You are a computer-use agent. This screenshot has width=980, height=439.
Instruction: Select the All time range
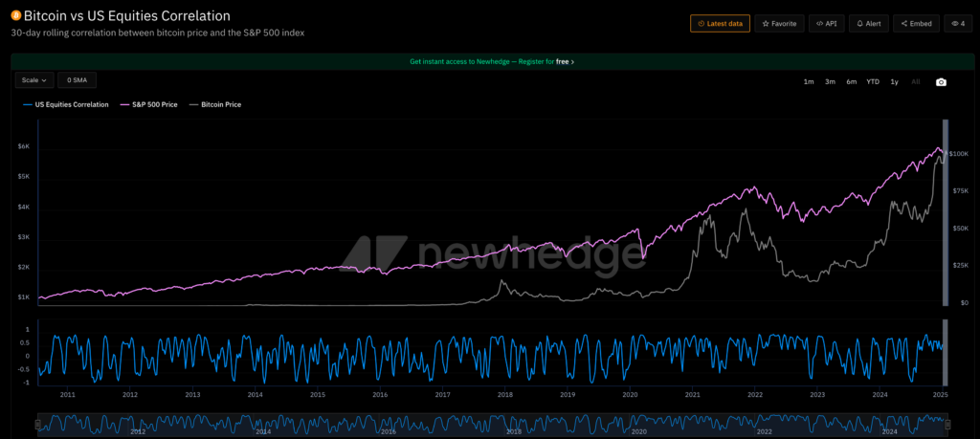point(916,82)
